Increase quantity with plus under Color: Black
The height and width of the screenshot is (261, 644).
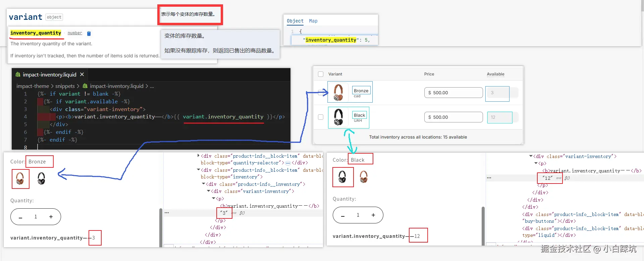tap(373, 215)
